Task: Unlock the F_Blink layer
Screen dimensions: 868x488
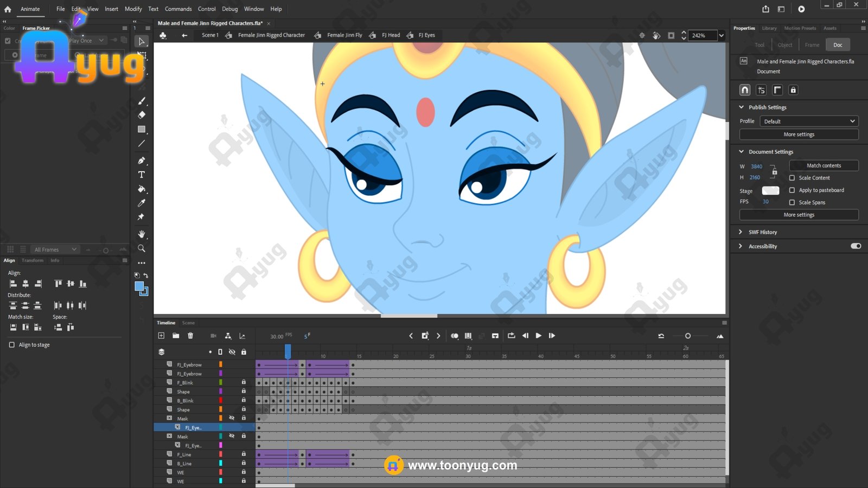Action: [244, 382]
